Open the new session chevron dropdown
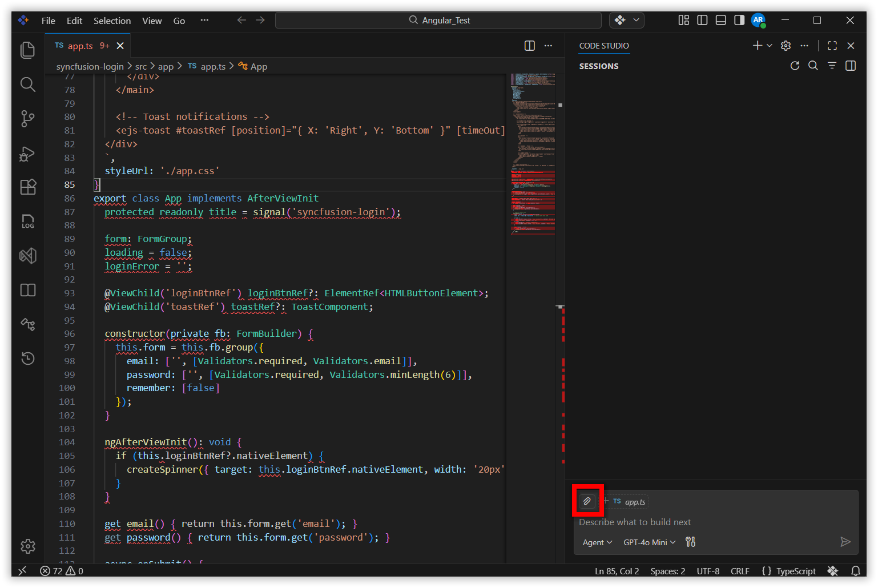 [768, 45]
